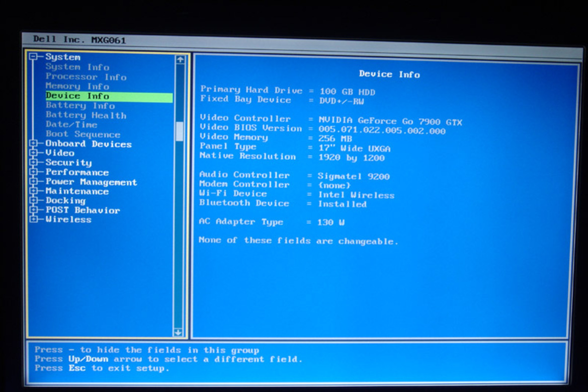This screenshot has height=392, width=588.
Task: Select the Security group label
Action: point(68,163)
